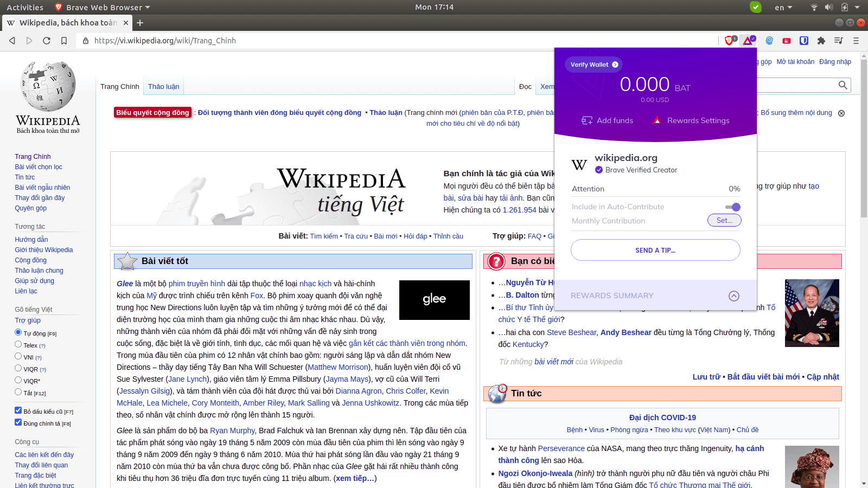868x488 pixels.
Task: Toggle Include in Auto-Contribute switch
Action: [x=733, y=207]
